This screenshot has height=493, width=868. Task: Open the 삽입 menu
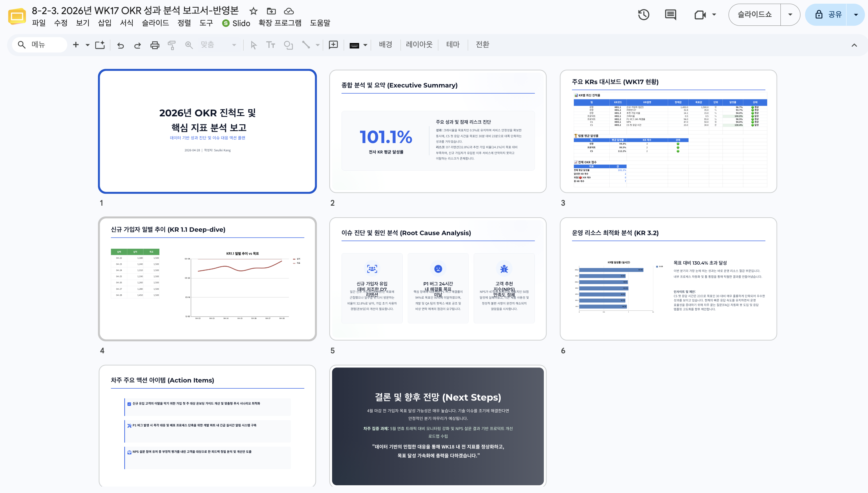coord(105,23)
